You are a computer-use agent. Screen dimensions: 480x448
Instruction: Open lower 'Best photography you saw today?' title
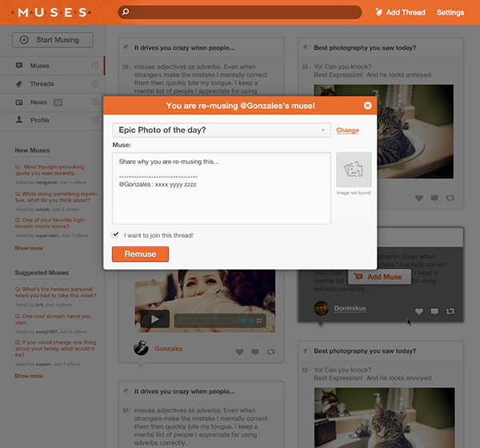pyautogui.click(x=365, y=351)
